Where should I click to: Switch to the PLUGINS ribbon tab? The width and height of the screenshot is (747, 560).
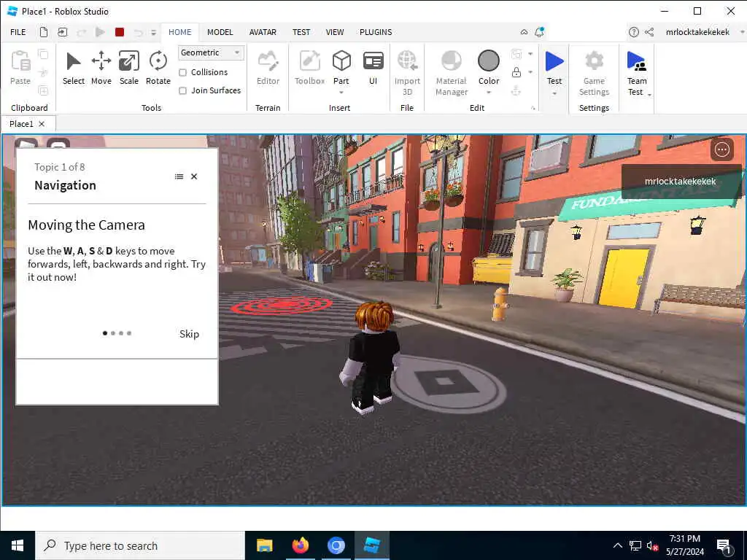[x=376, y=32]
